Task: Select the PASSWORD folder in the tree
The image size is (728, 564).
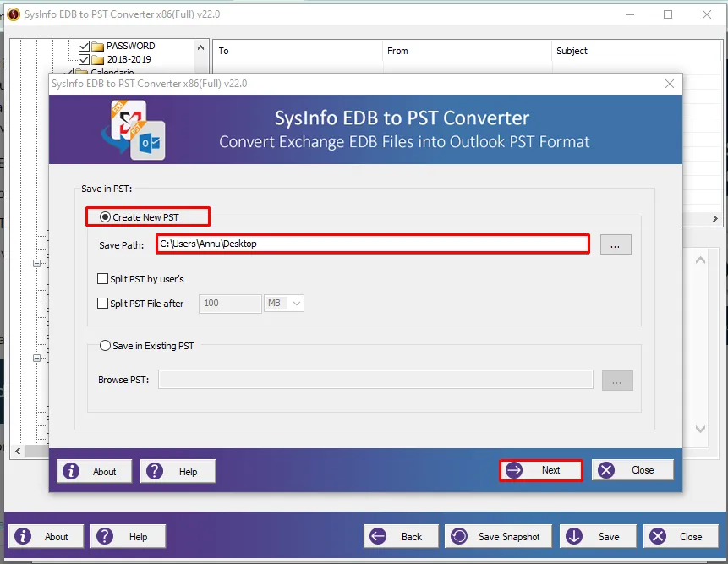Action: (x=131, y=46)
